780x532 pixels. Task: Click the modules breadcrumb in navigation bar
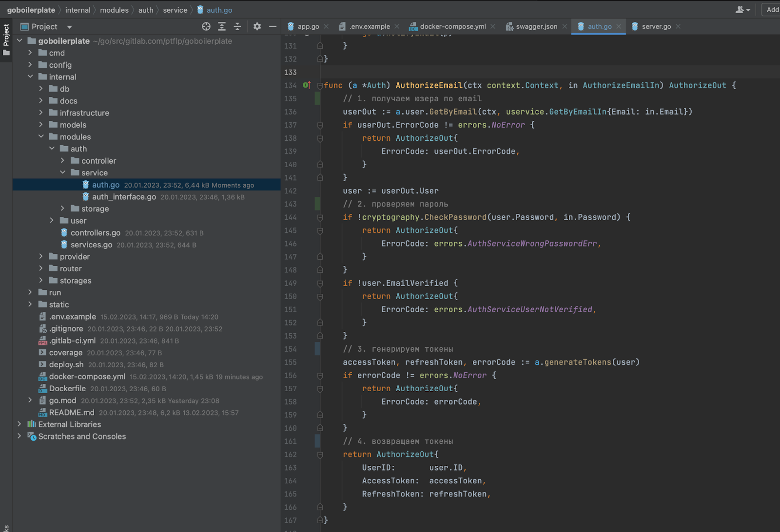click(x=114, y=10)
